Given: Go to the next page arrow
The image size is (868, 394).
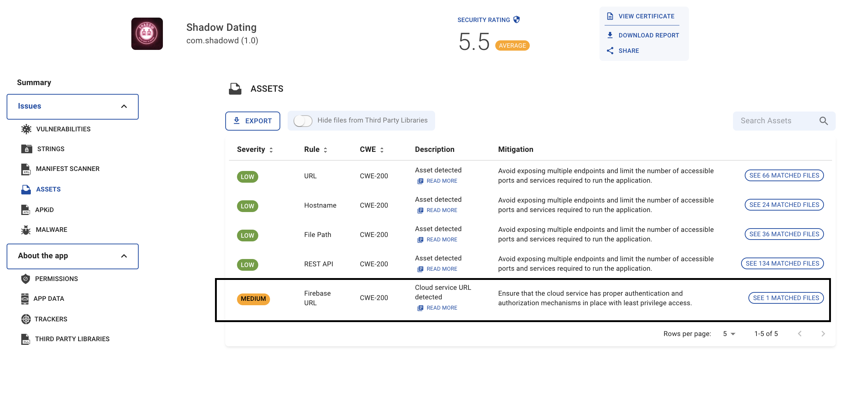Looking at the screenshot, I should [823, 334].
